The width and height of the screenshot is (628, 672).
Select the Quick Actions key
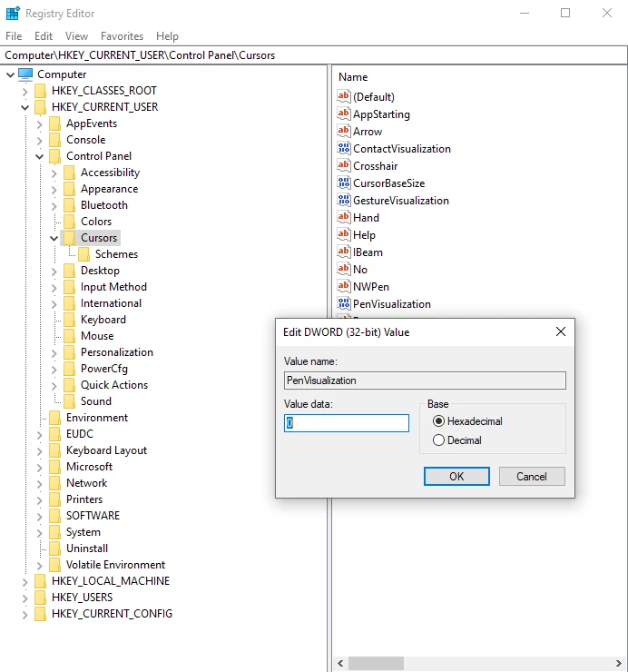[x=114, y=385]
